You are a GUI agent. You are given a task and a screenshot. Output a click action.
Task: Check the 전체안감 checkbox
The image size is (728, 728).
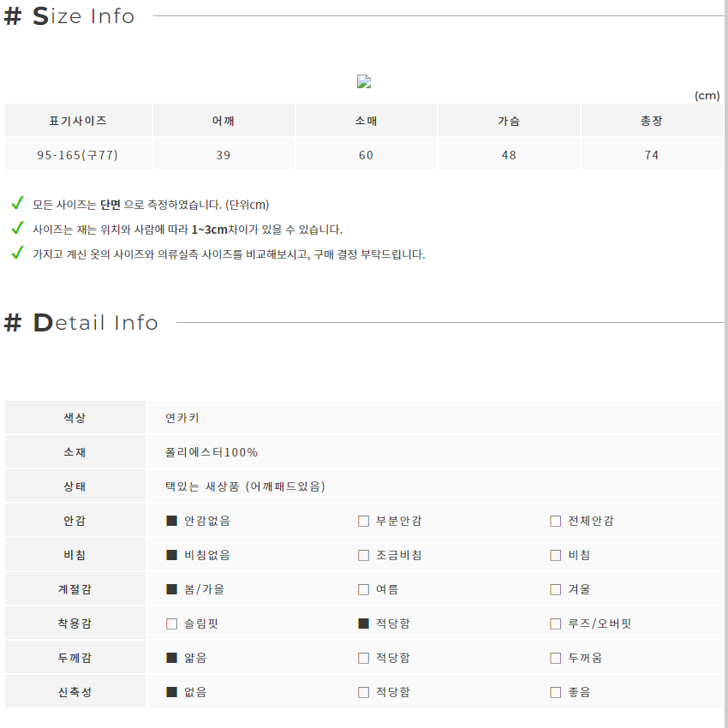[x=555, y=521]
